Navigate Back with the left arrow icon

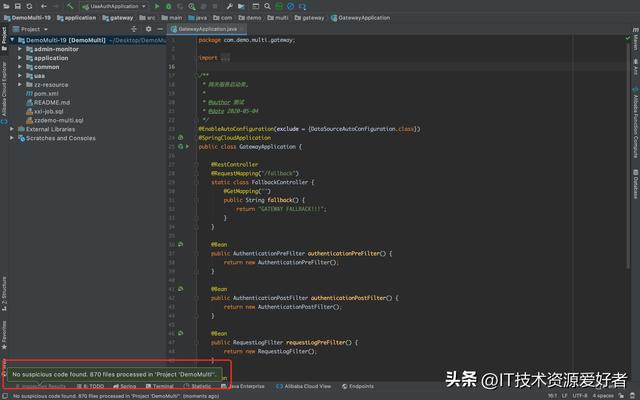(x=44, y=6)
